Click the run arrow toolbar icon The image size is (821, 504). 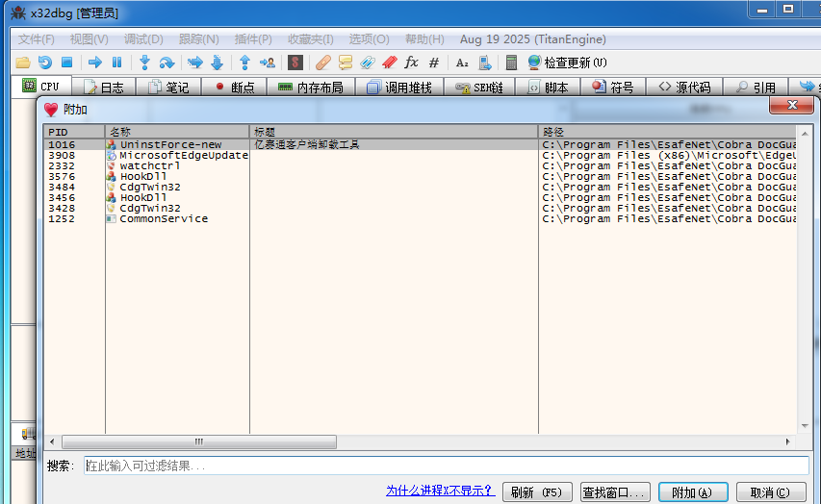[x=94, y=63]
